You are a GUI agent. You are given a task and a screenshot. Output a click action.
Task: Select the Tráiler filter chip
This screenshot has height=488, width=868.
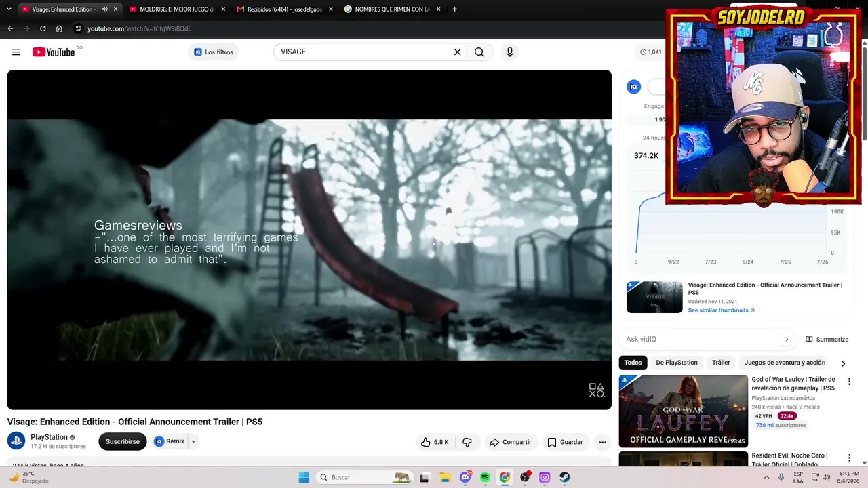click(x=721, y=363)
